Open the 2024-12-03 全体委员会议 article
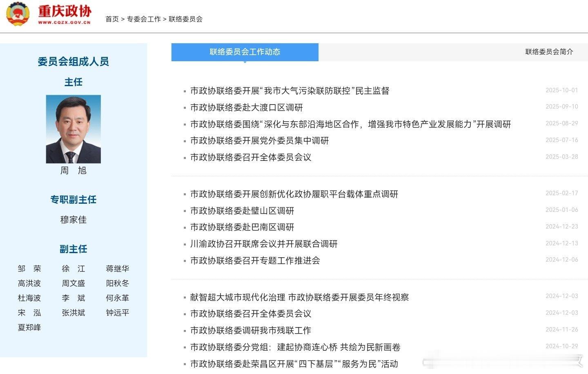This screenshot has width=588, height=374. coord(251,314)
